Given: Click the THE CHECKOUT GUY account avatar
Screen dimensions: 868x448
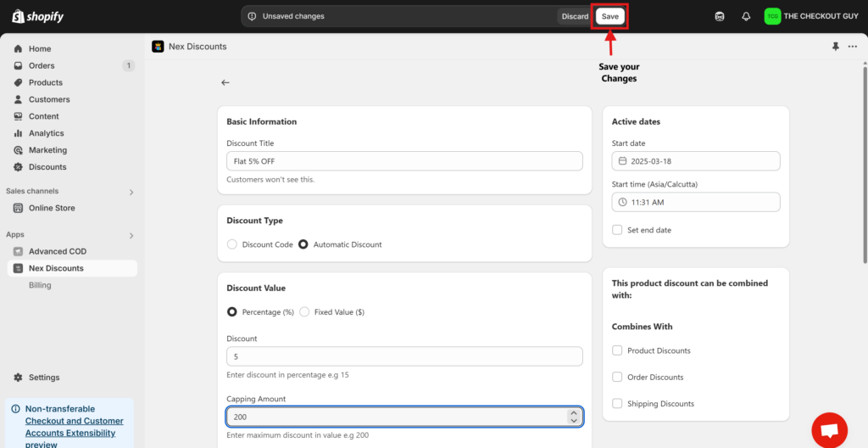Looking at the screenshot, I should (772, 16).
